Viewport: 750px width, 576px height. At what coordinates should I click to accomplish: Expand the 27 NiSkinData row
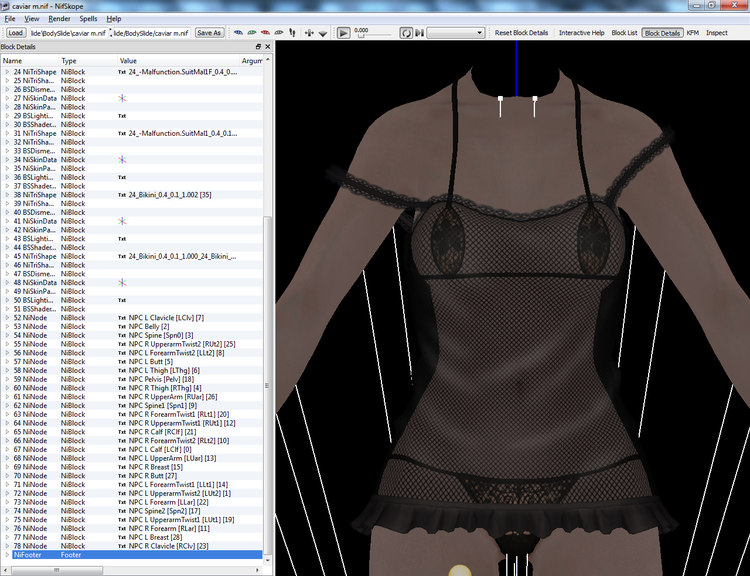7,98
